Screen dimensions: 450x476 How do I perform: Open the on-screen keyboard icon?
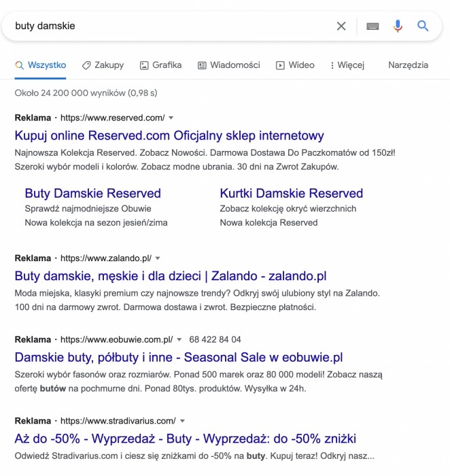[x=373, y=27]
